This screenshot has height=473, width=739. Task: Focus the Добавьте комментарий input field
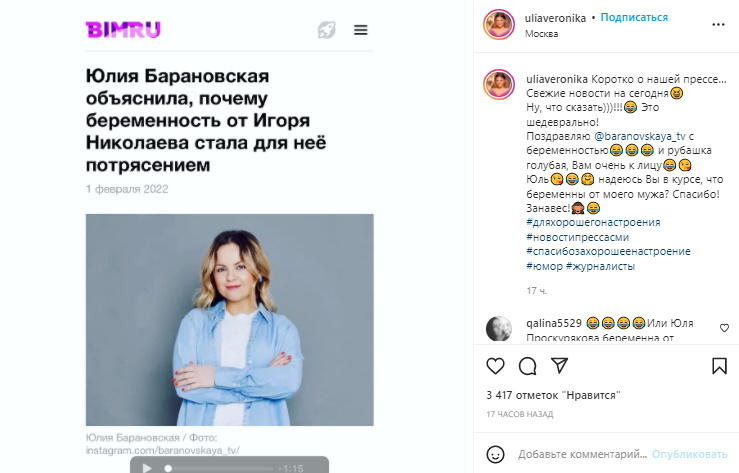coord(582,454)
